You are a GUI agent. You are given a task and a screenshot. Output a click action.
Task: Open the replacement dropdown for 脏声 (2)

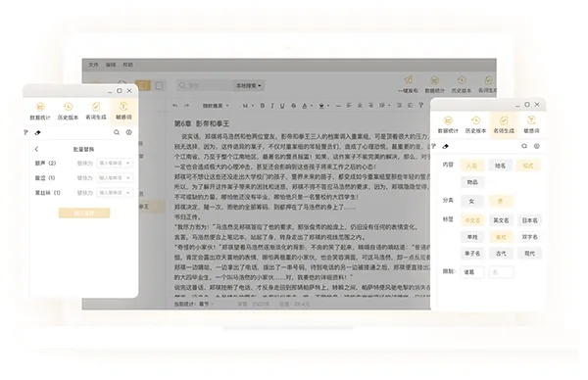(x=115, y=163)
